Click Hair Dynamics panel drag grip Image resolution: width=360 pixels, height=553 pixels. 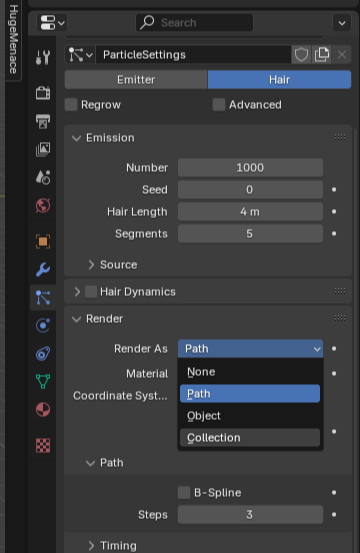pyautogui.click(x=340, y=291)
